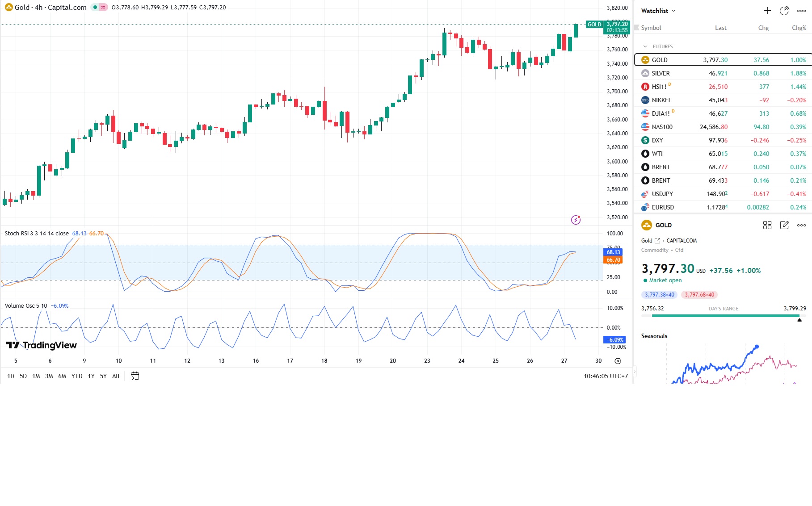The image size is (812, 506).
Task: Open the go-to-date calendar icon
Action: (x=135, y=376)
